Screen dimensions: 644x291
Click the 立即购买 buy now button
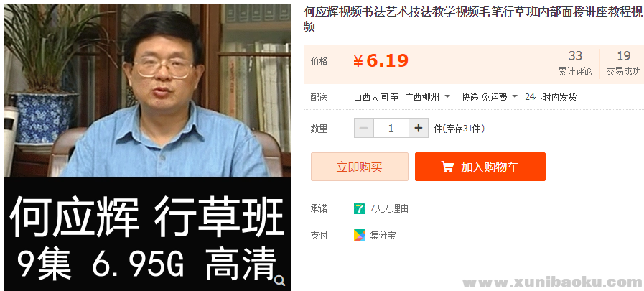[x=360, y=167]
